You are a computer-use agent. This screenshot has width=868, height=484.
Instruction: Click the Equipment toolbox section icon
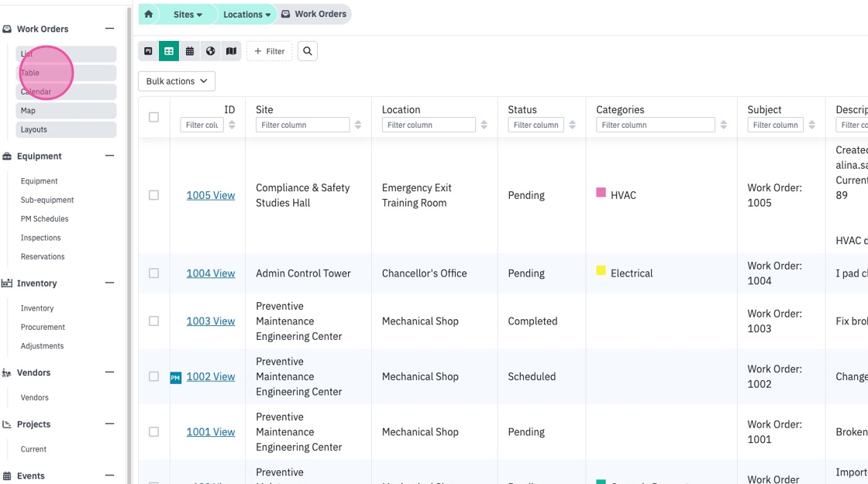(7, 156)
